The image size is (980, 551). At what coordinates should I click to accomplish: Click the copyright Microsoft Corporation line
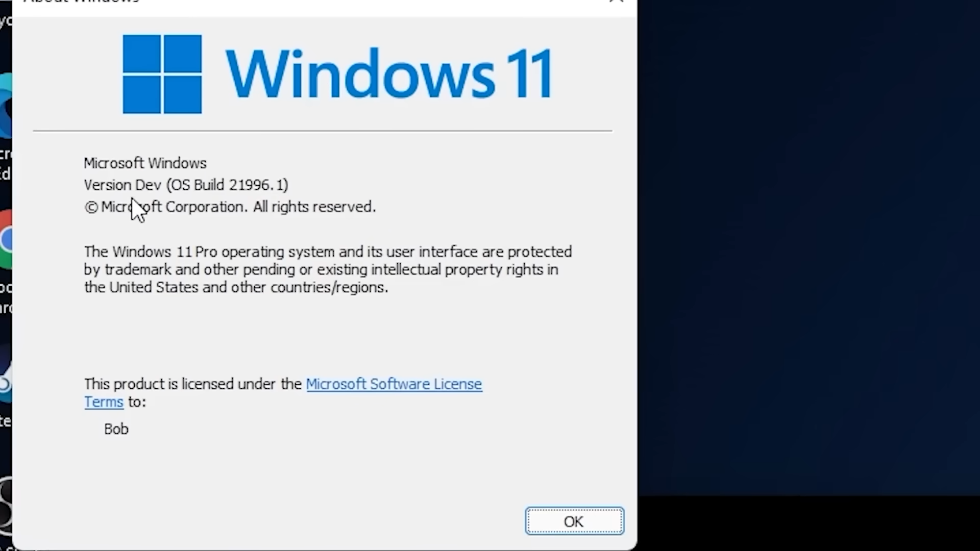click(x=230, y=207)
